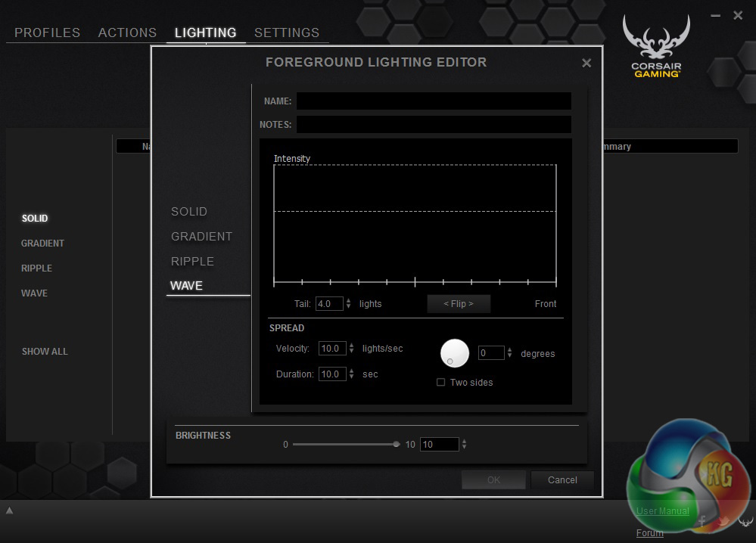
Task: Open the Twitter bird icon link
Action: tap(723, 521)
